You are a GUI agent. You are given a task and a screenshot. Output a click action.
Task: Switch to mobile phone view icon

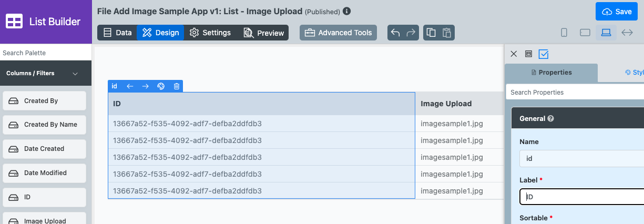[x=564, y=33]
